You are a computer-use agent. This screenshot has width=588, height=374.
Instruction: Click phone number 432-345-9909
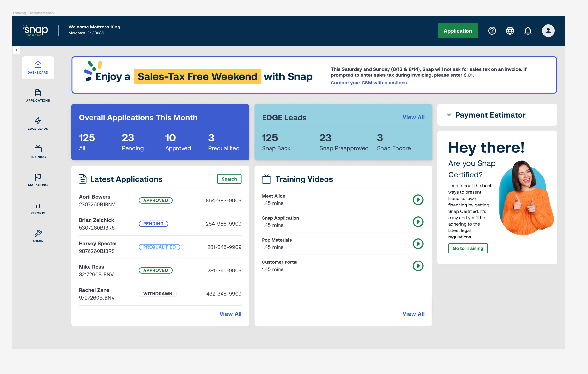click(223, 294)
